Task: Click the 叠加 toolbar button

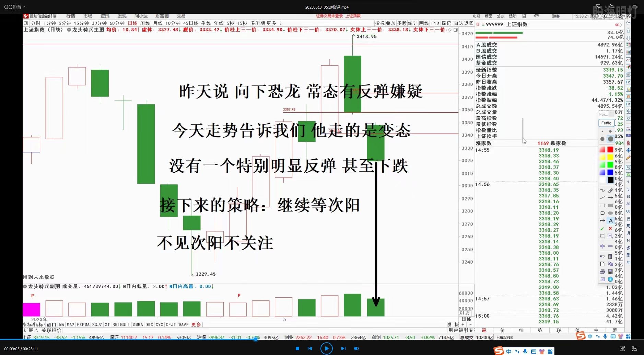Action: click(390, 23)
